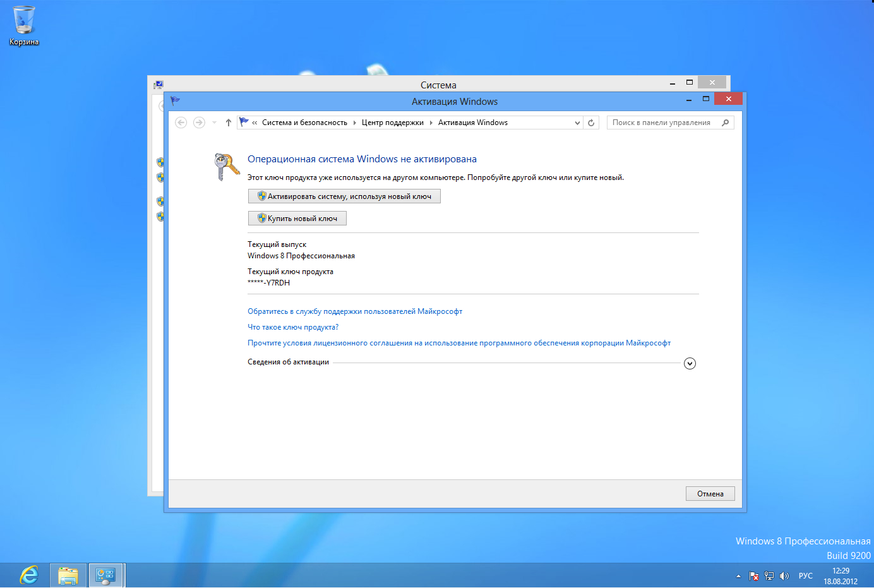Open 'Что такое ключ продукта?' link
Image resolution: width=874 pixels, height=588 pixels.
point(293,327)
